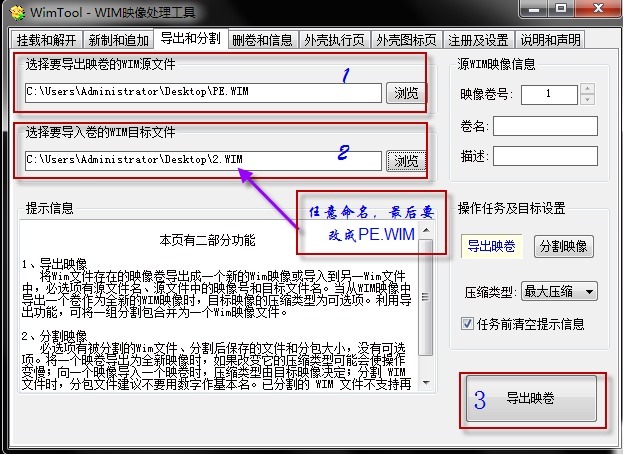Increase the 映像卷号 value with up arrow
Image resolution: width=623 pixels, height=454 pixels.
pos(587,89)
